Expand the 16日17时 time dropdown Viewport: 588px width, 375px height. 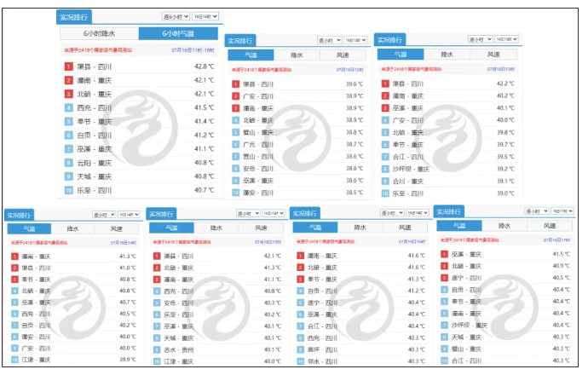coord(562,211)
